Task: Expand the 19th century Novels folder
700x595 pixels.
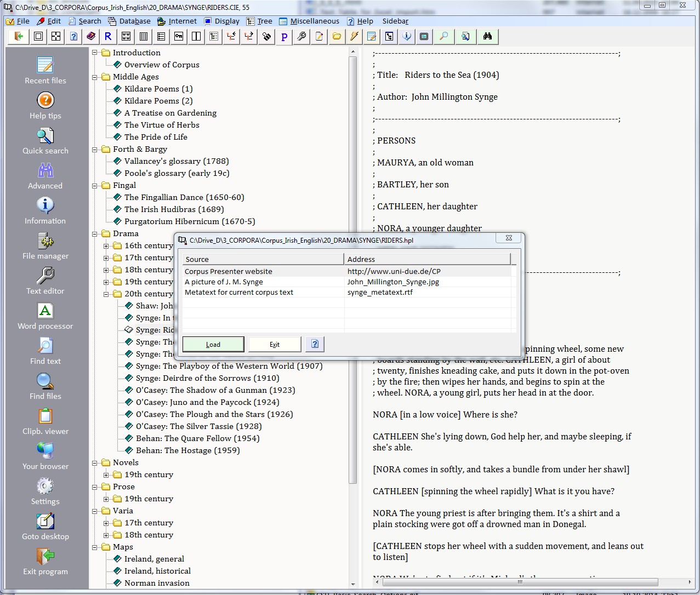Action: [106, 475]
